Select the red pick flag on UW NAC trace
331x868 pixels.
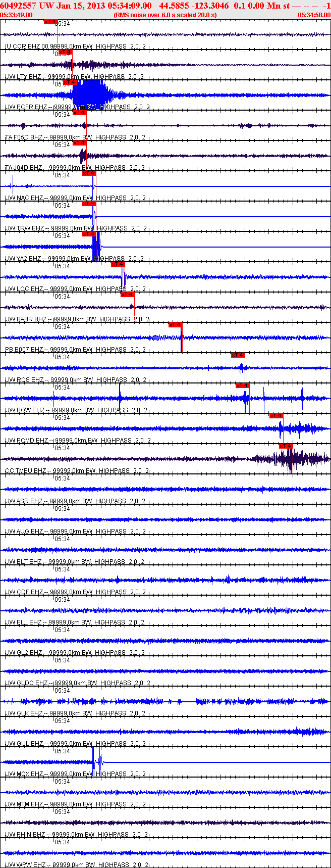click(x=89, y=173)
